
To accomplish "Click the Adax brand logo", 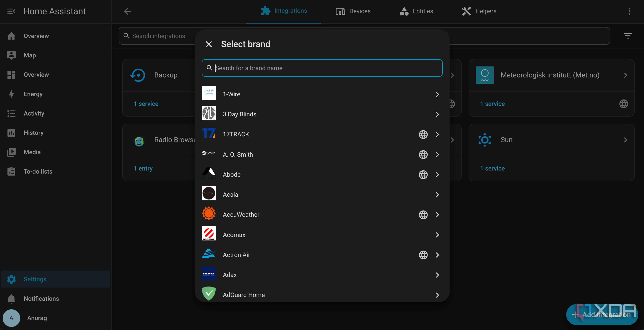I will 209,274.
